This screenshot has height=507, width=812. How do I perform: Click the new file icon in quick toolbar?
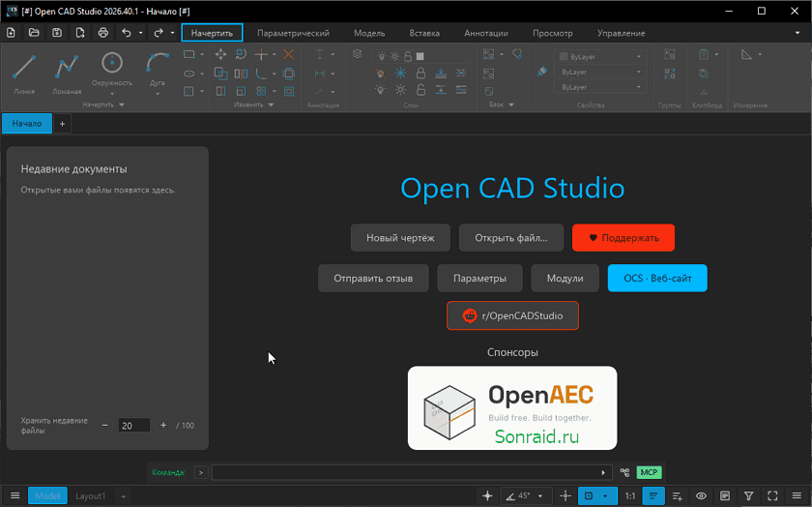point(11,33)
